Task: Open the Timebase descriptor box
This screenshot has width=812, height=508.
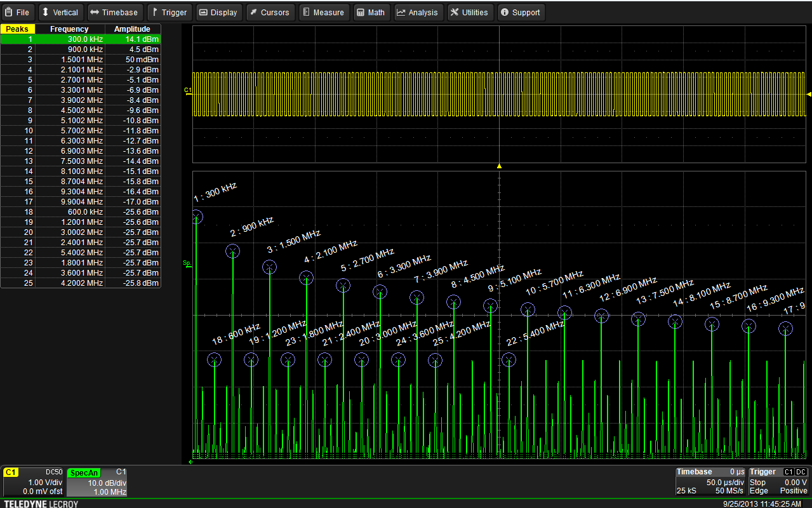Action: coord(710,482)
